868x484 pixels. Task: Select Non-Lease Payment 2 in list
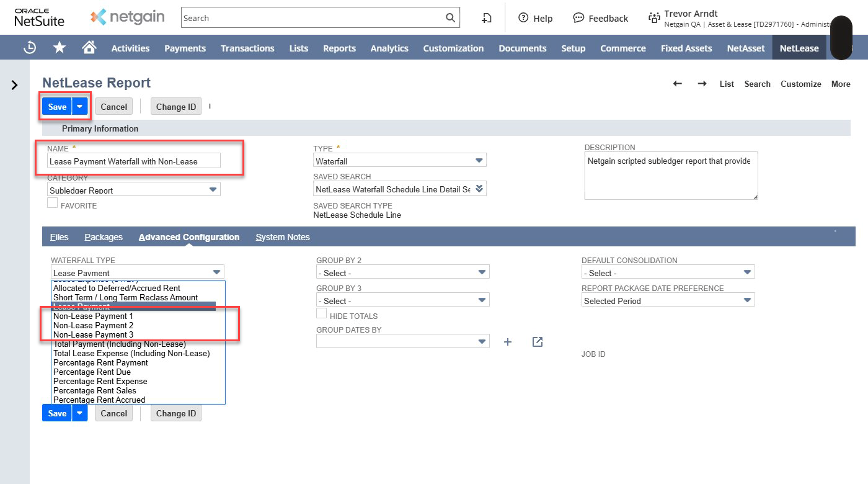[93, 325]
